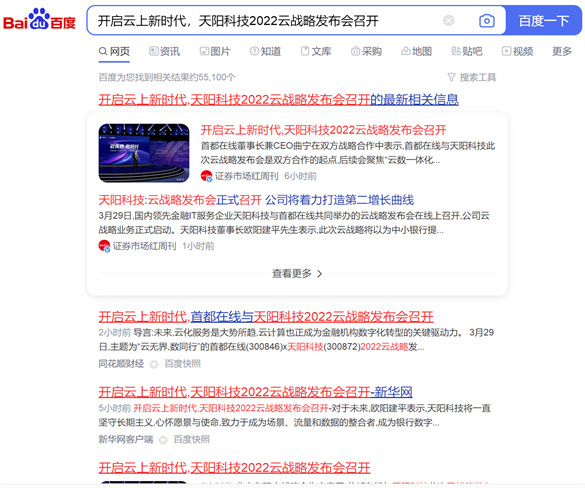
Task: Clear the search box text
Action: click(x=448, y=21)
